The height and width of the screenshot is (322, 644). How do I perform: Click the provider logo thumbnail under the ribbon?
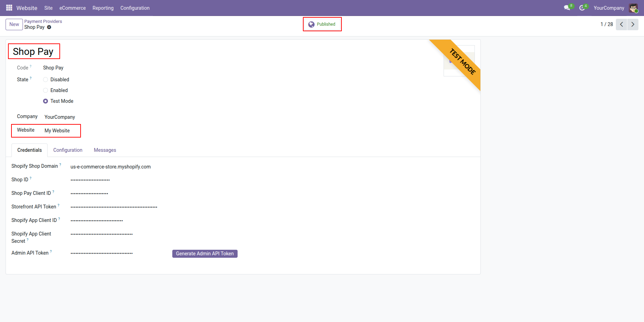pyautogui.click(x=459, y=61)
